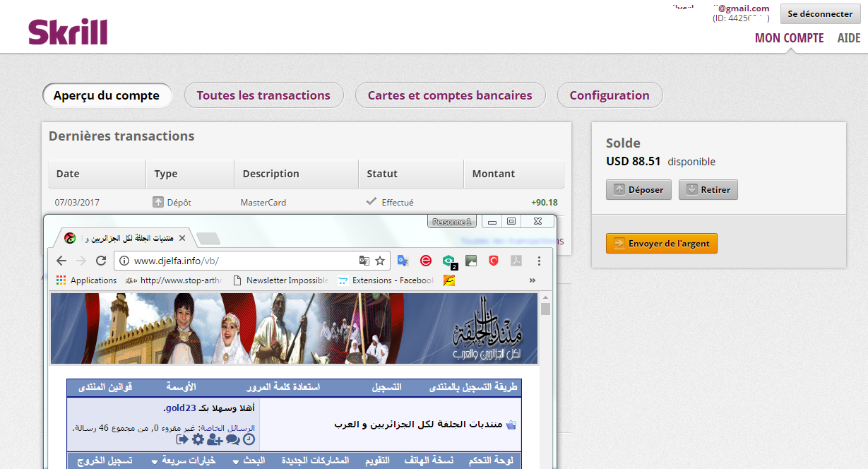Click the Effectué checkmark icon
The image size is (868, 469).
click(371, 201)
